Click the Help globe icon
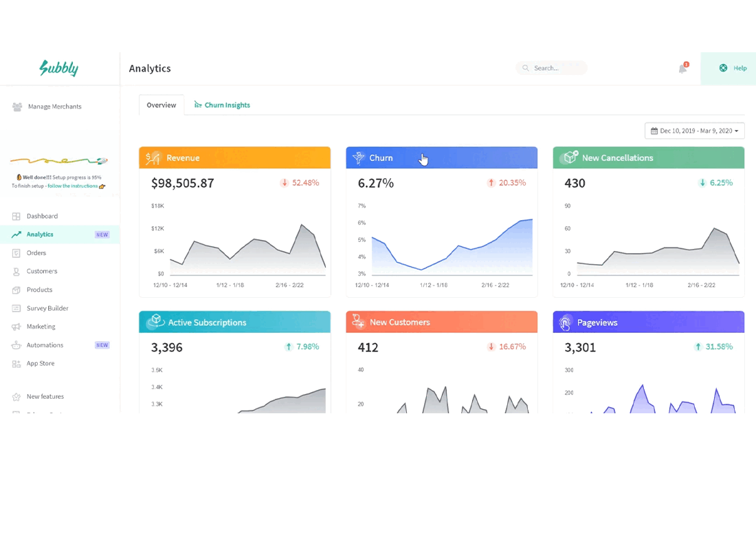The width and height of the screenshot is (756, 557). coord(723,68)
